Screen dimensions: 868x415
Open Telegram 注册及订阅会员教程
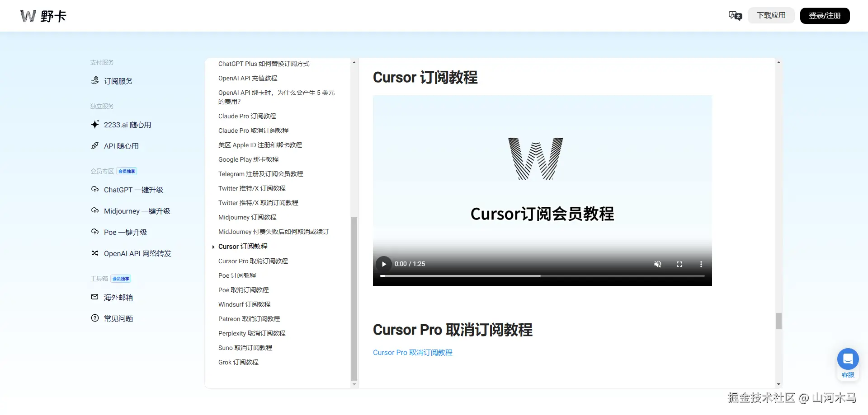260,174
